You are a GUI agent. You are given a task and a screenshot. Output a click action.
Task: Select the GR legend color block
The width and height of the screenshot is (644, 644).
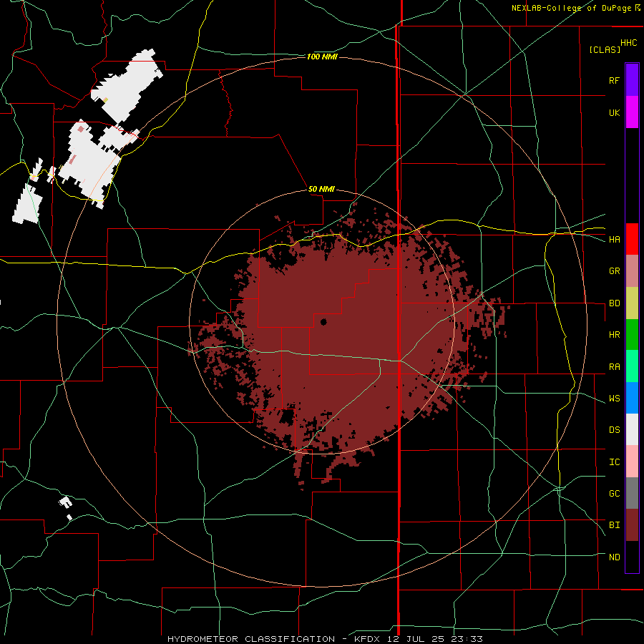pos(632,271)
